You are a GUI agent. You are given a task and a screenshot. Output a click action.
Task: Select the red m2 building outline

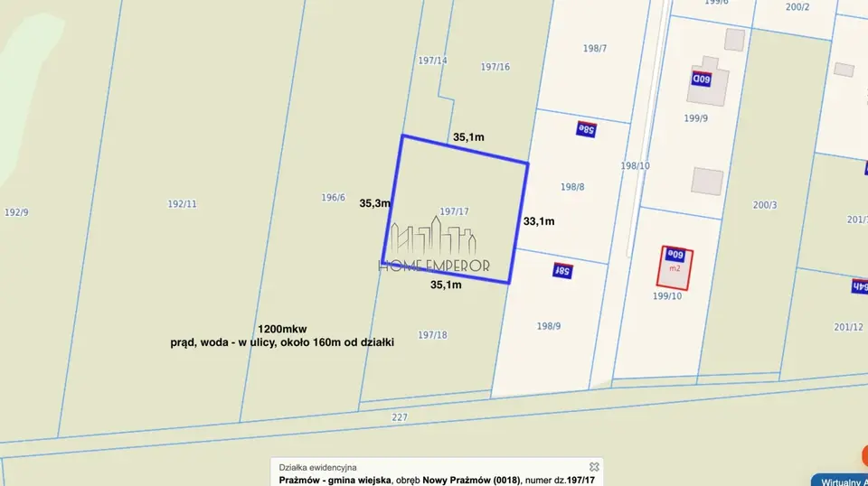(675, 268)
